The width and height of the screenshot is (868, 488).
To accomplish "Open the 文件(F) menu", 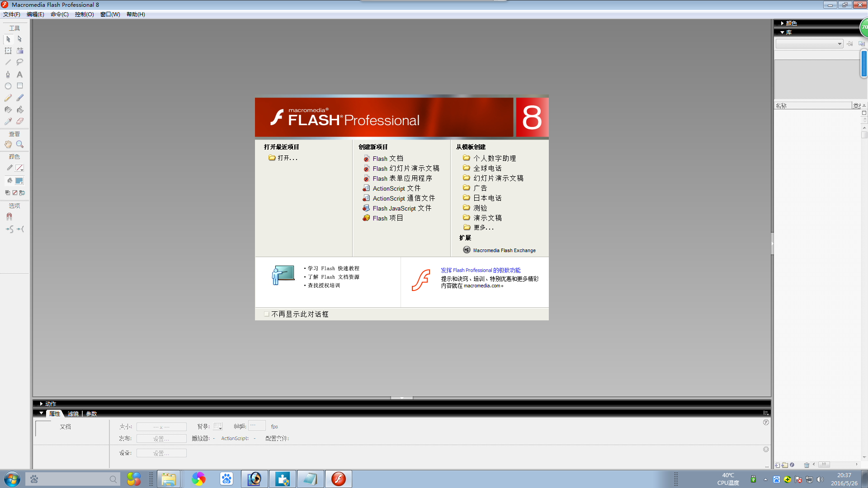I will (x=12, y=14).
